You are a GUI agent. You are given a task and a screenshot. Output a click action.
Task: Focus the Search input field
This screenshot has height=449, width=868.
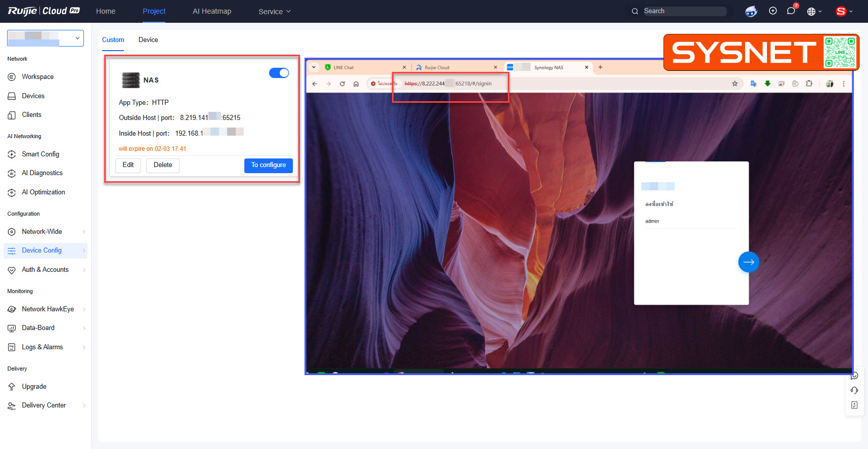(x=684, y=11)
